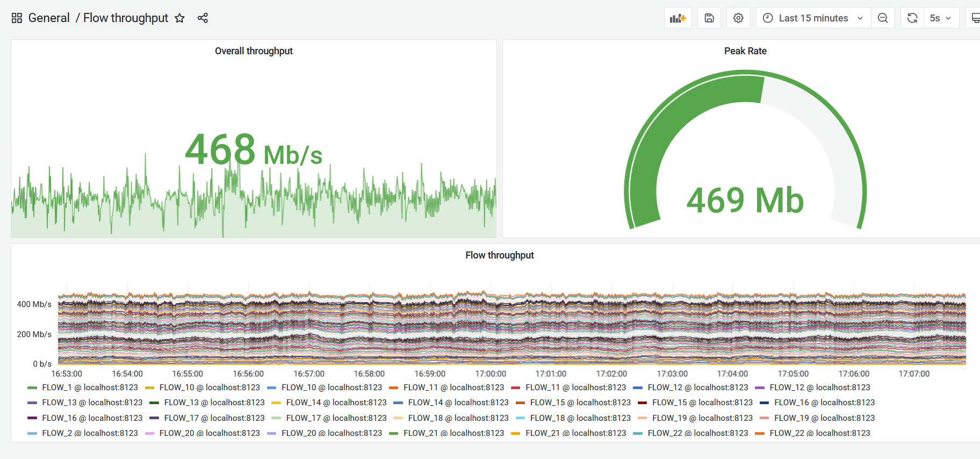Click the Flow throughput breadcrumb title

tap(126, 18)
